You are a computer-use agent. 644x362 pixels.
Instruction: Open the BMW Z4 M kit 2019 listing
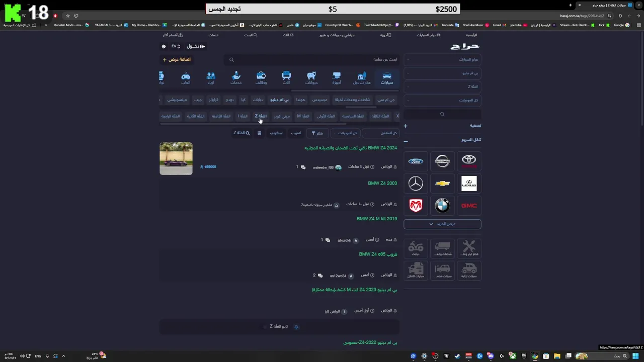click(x=377, y=219)
